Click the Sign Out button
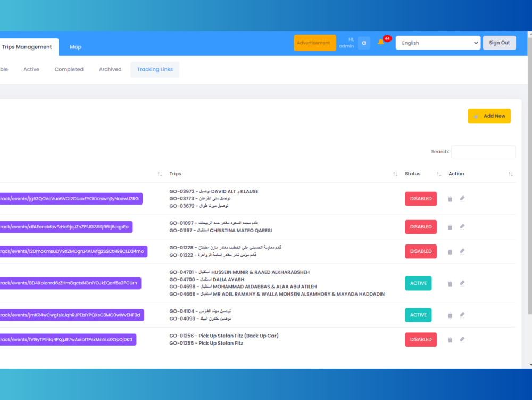 (x=499, y=43)
